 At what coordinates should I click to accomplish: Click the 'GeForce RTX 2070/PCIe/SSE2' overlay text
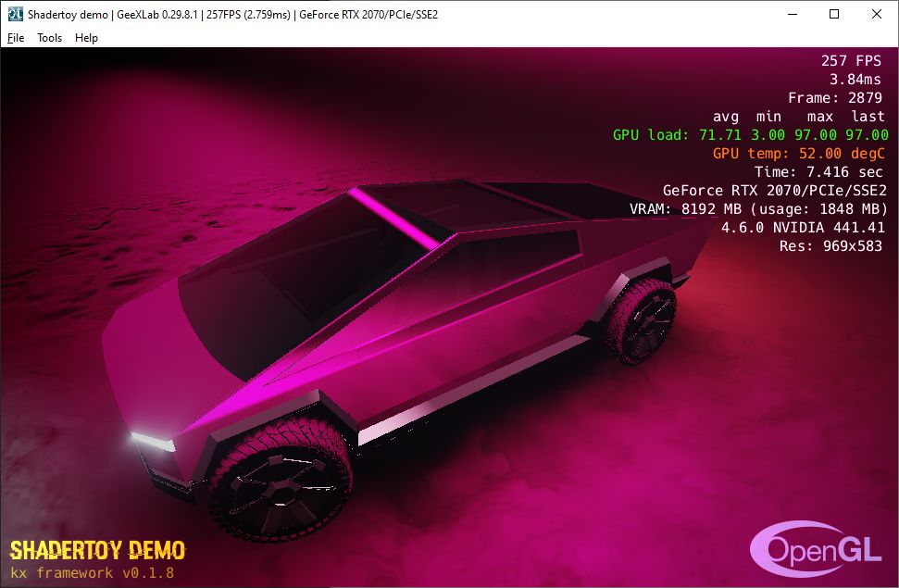tap(775, 191)
